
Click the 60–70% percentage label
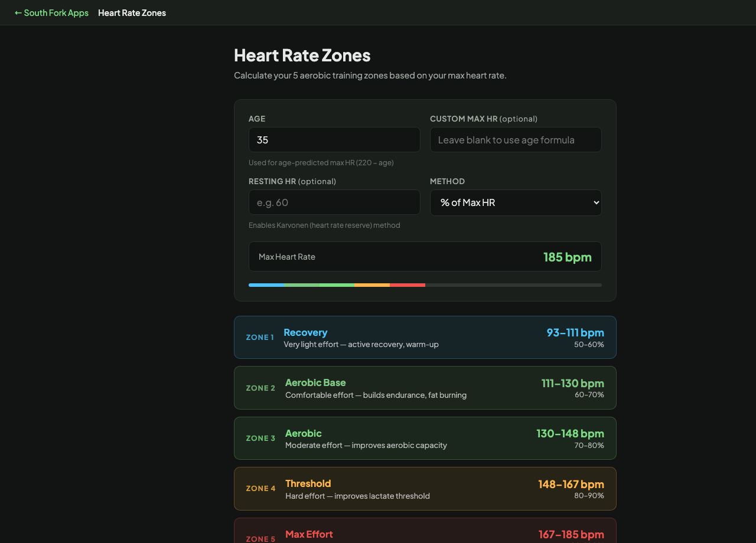click(589, 395)
